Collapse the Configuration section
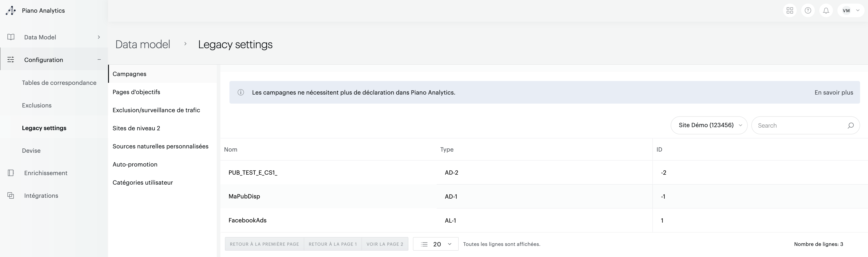The image size is (868, 257). [x=99, y=59]
